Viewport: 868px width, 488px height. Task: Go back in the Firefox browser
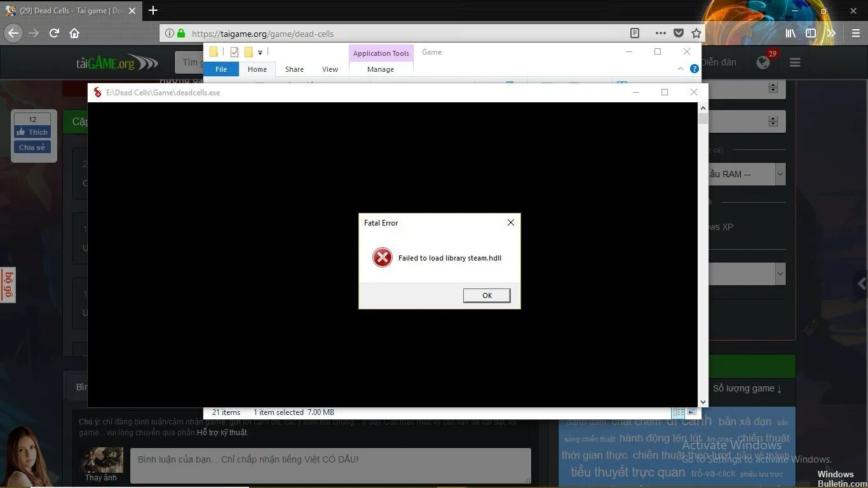pyautogui.click(x=13, y=33)
